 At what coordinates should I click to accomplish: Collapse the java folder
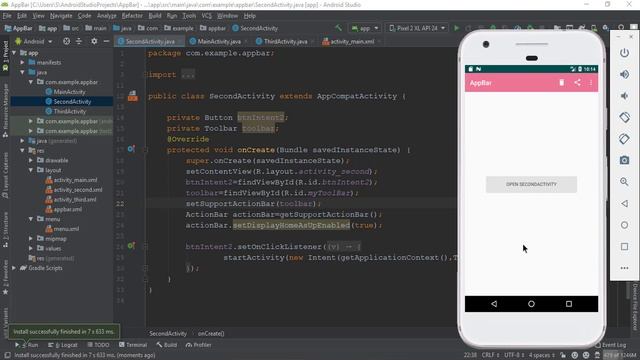[22, 72]
